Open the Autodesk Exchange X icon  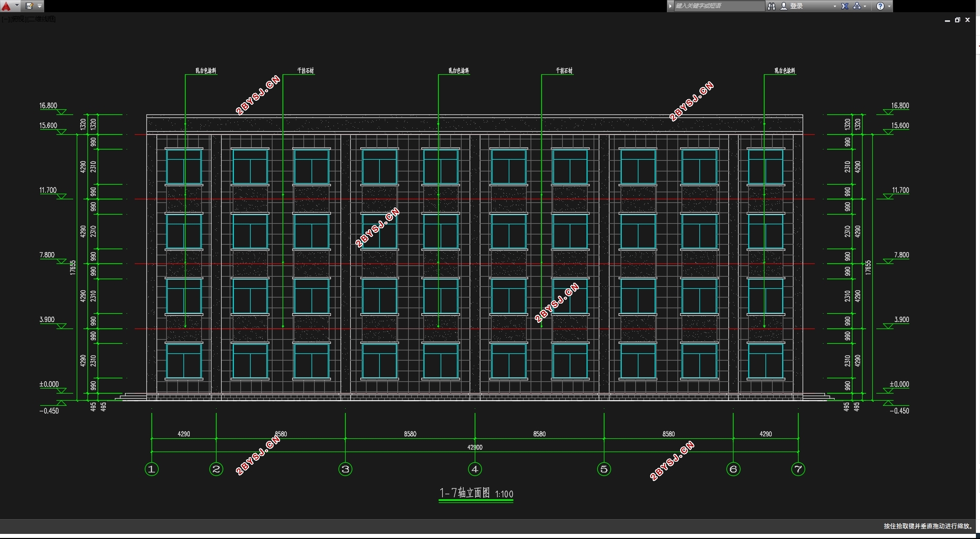point(844,6)
